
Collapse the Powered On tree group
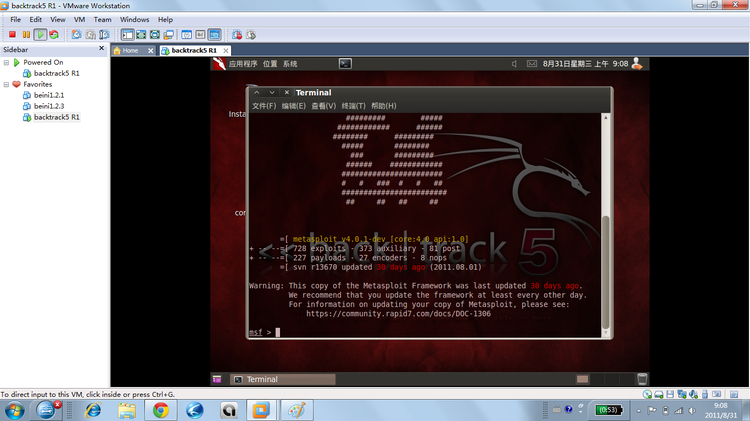tap(6, 62)
